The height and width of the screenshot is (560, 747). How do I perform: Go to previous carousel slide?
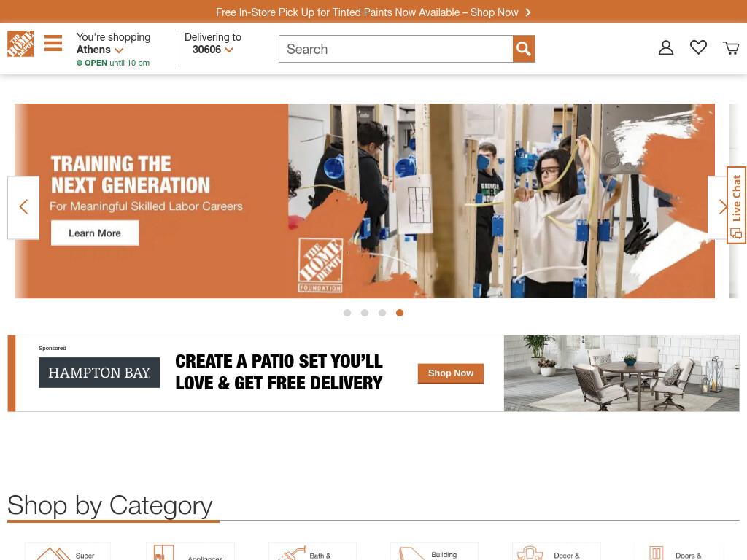pyautogui.click(x=23, y=207)
